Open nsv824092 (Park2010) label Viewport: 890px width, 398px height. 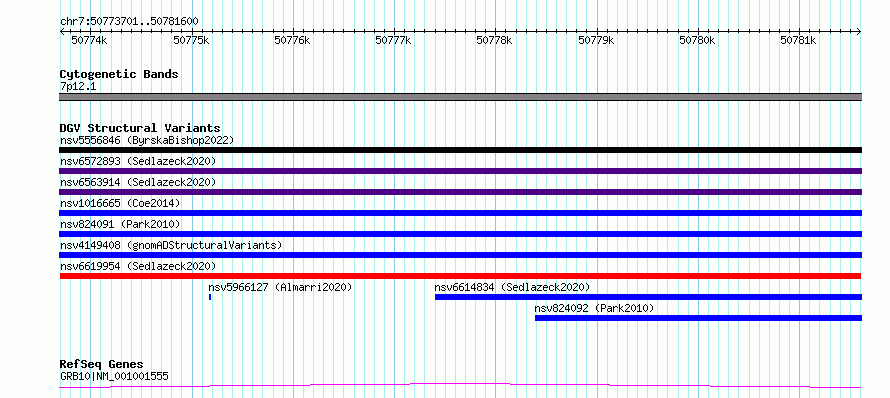pyautogui.click(x=594, y=308)
